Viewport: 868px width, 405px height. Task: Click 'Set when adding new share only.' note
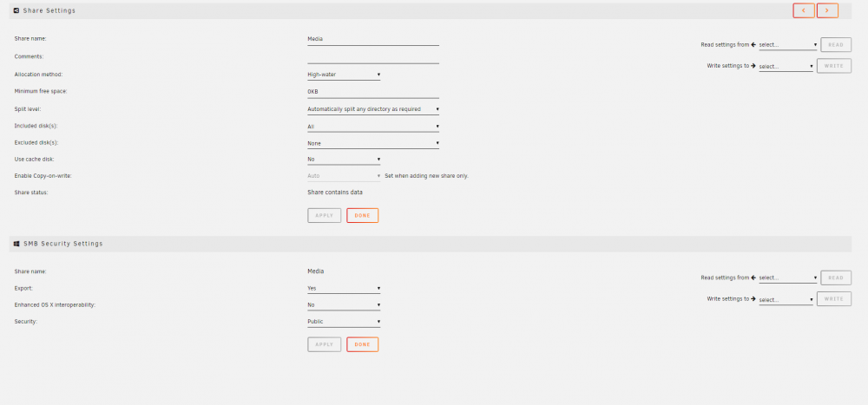[x=427, y=176]
